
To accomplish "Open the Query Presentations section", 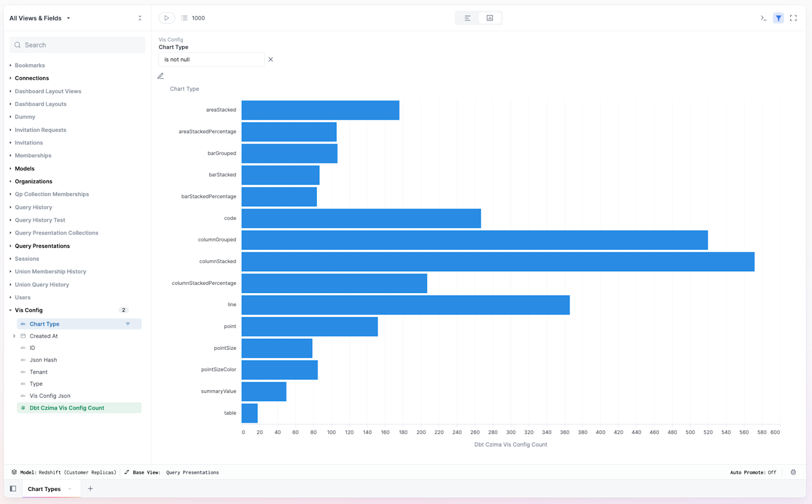I will (x=42, y=246).
